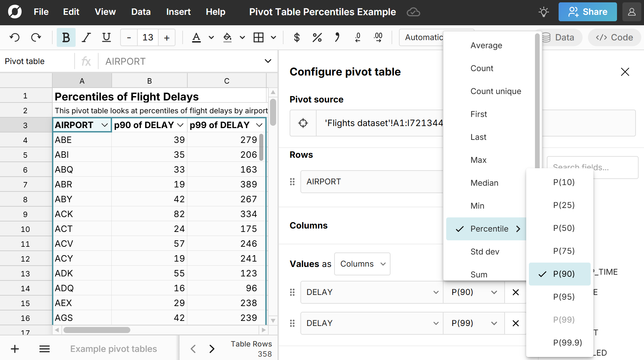Screen dimensions: 644x360
Task: Expand the Values as Columns dropdown
Action: pyautogui.click(x=362, y=264)
